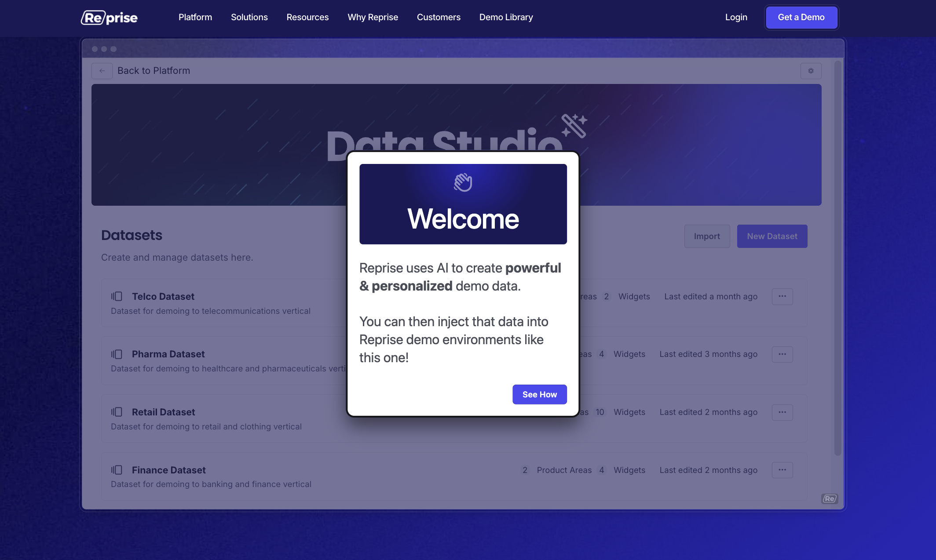Click the vertical scrollbar of demo window

837,258
